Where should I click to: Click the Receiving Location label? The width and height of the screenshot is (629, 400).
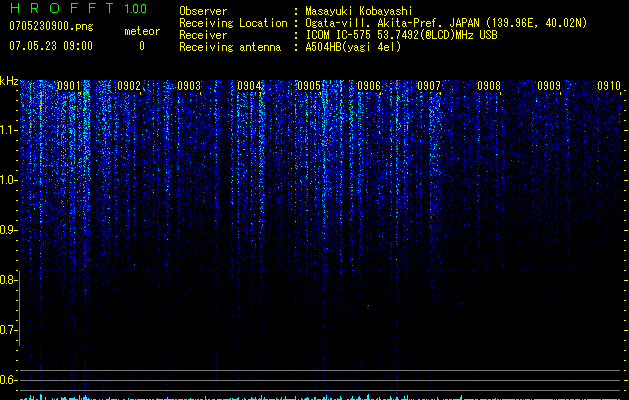tap(233, 23)
